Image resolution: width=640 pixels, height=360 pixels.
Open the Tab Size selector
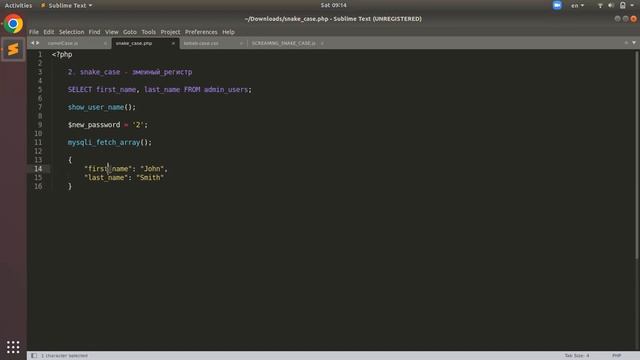(577, 356)
